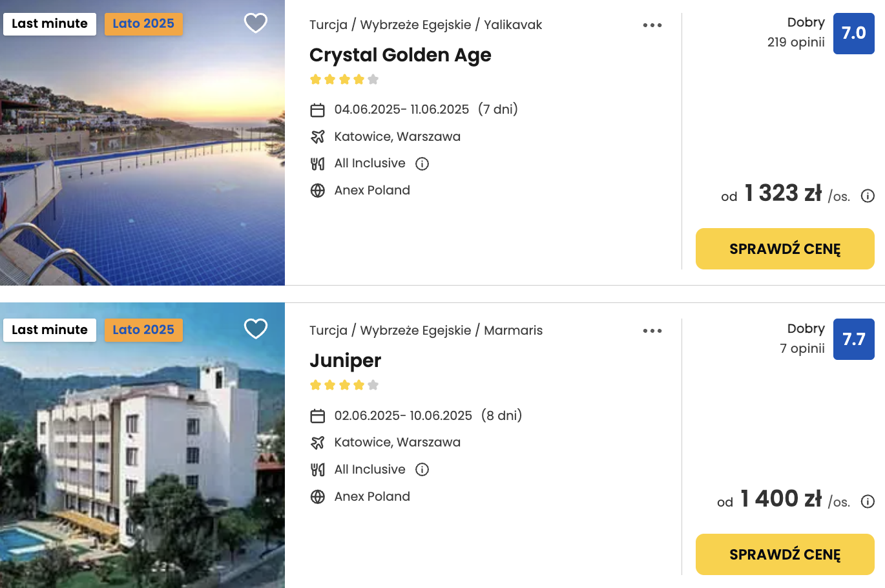Viewport: 885px width, 588px height.
Task: Open Juniper hotel title link
Action: 345,361
